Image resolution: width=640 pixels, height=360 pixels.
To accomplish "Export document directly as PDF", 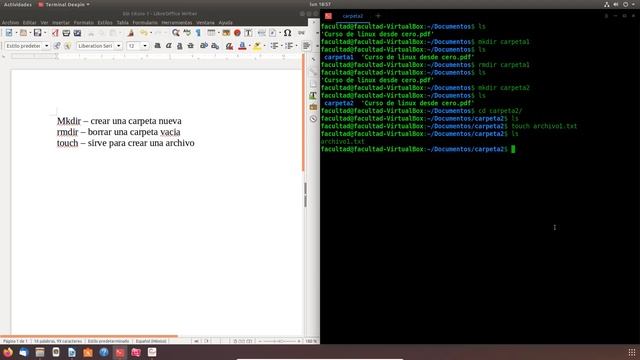I will tap(55, 33).
